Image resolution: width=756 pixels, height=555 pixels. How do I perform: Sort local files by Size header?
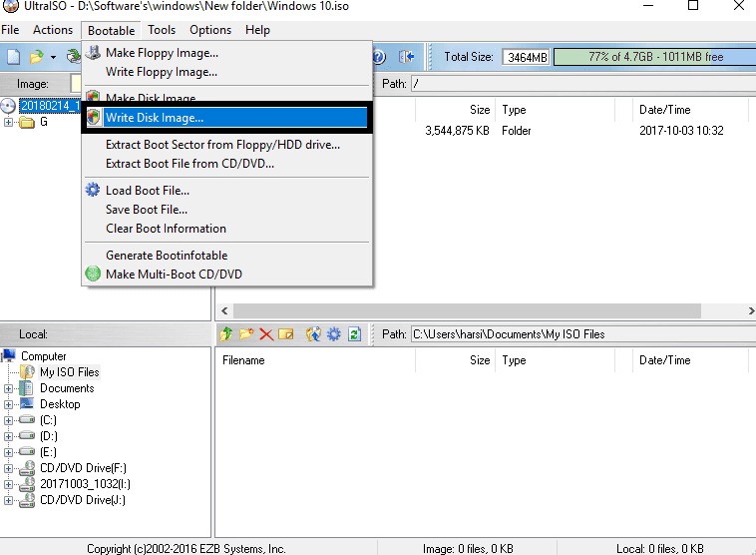click(455, 360)
